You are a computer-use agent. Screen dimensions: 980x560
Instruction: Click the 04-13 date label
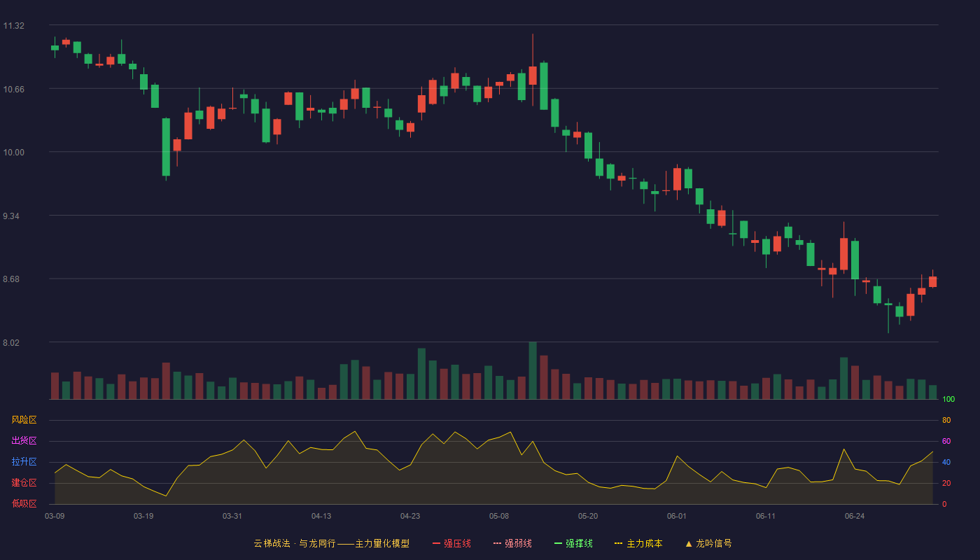(x=321, y=516)
